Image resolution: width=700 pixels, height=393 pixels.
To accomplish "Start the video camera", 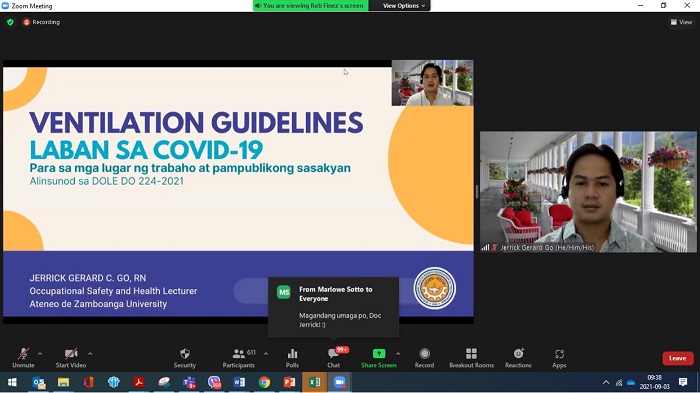I will coord(71,358).
